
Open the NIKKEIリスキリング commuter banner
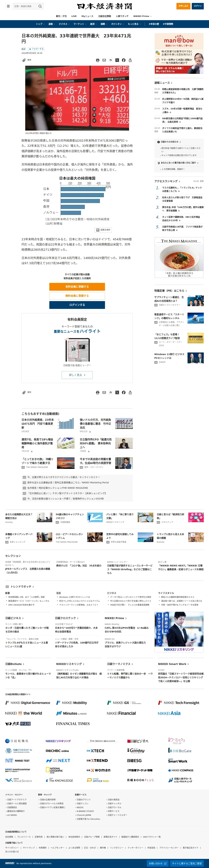point(179,632)
